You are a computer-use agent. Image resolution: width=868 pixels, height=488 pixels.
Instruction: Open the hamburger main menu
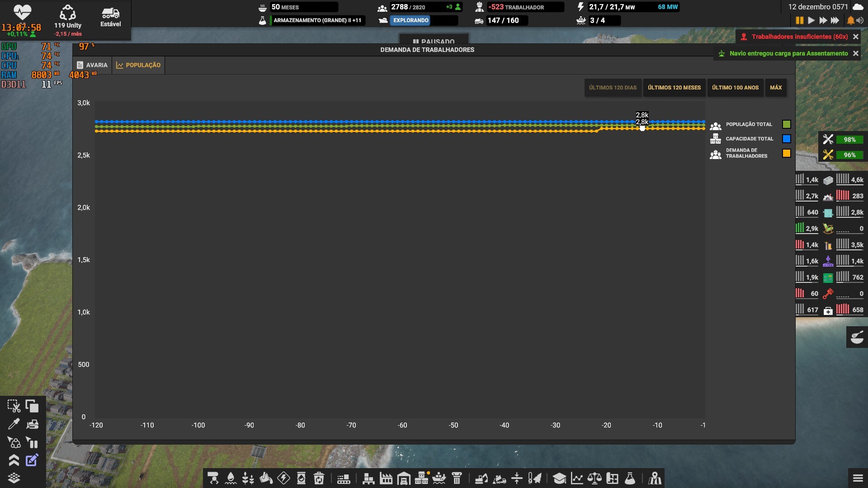[858, 478]
